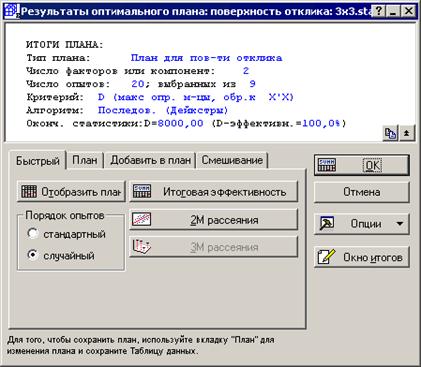Click the text 'План для пов-ти отклика'
The height and width of the screenshot is (367, 421).
206,58
